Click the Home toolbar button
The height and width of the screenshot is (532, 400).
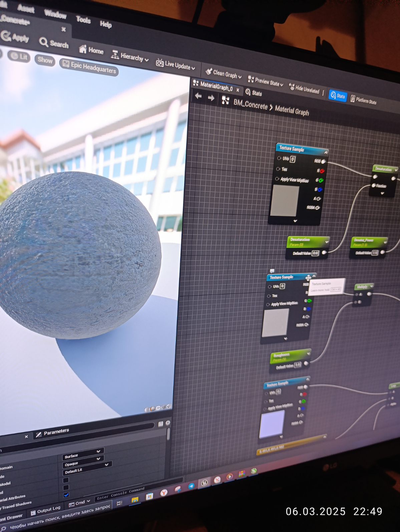coord(91,50)
